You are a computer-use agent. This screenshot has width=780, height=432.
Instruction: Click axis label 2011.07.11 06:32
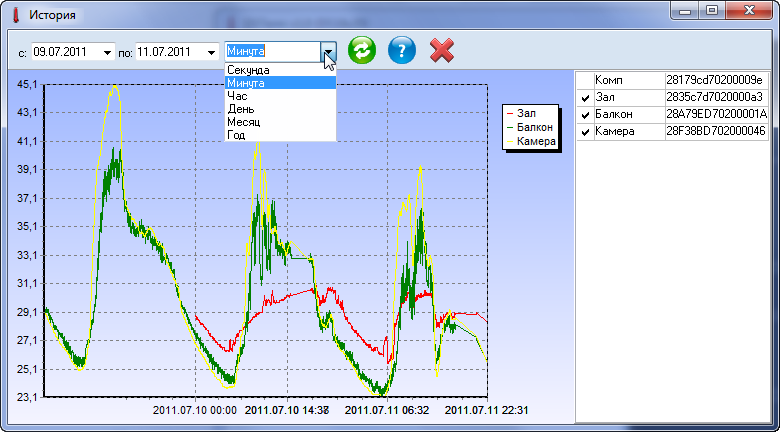click(x=387, y=411)
